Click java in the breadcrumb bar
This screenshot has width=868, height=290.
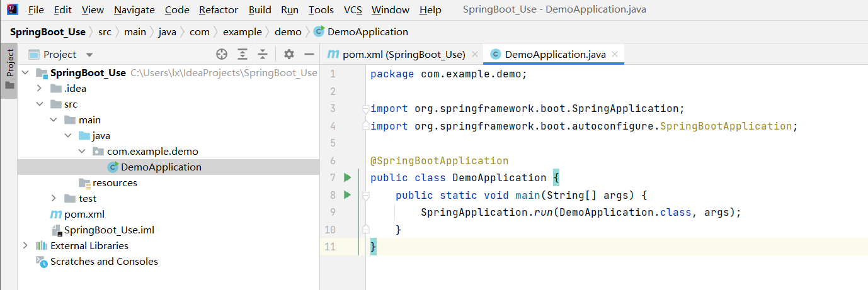168,31
